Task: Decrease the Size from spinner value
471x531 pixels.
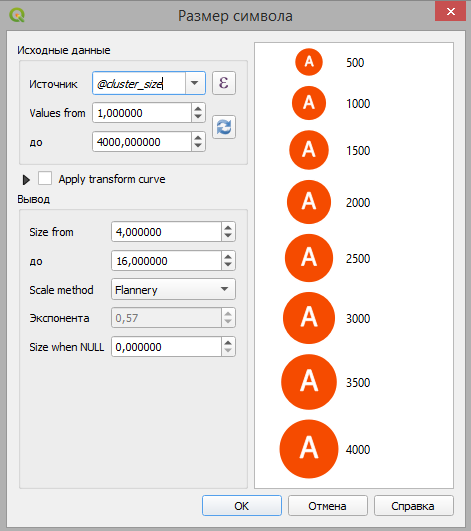Action: 228,236
